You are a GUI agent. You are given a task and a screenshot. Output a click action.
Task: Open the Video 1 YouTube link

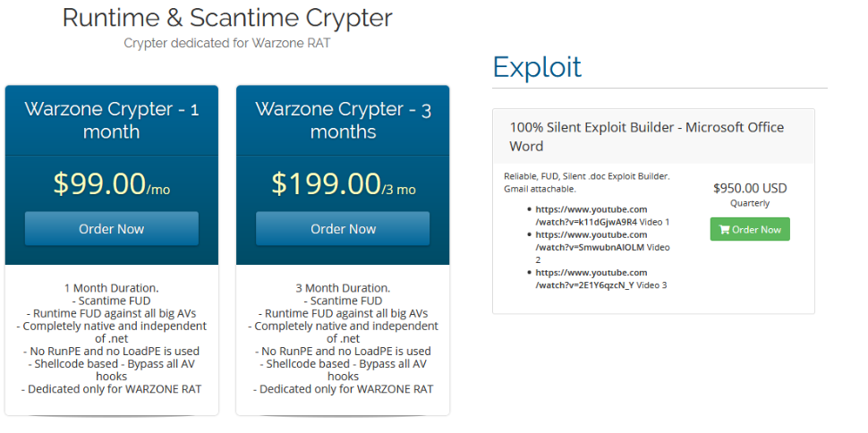(x=591, y=215)
